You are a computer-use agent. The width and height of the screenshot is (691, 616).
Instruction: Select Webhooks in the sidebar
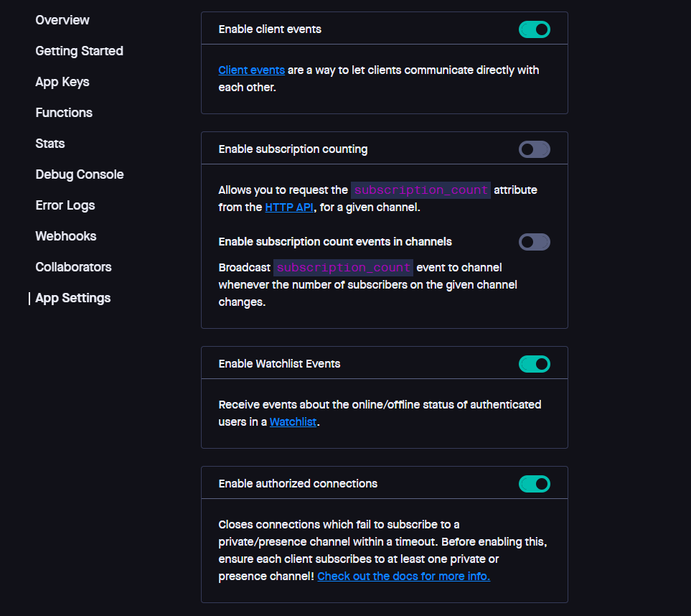pos(66,236)
